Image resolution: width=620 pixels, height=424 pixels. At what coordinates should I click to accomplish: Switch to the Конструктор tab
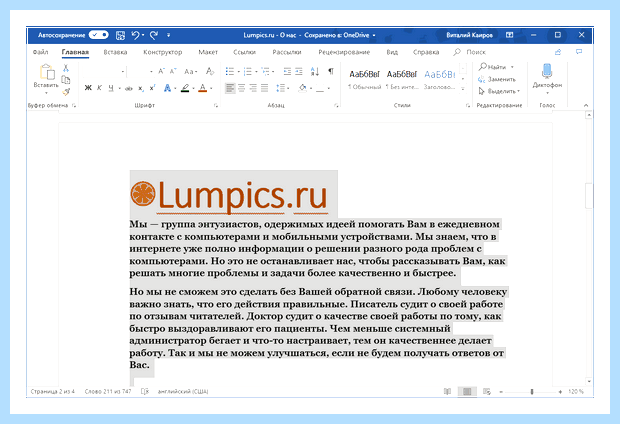163,52
